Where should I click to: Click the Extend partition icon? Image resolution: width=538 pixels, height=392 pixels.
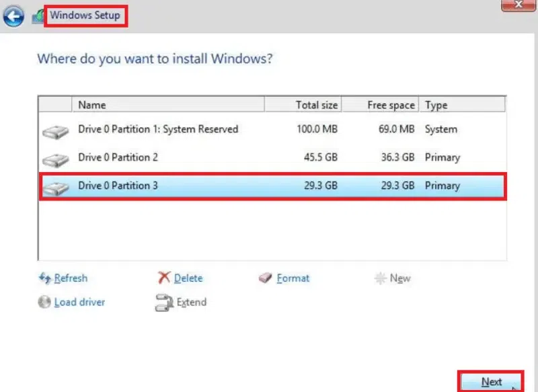(x=164, y=303)
